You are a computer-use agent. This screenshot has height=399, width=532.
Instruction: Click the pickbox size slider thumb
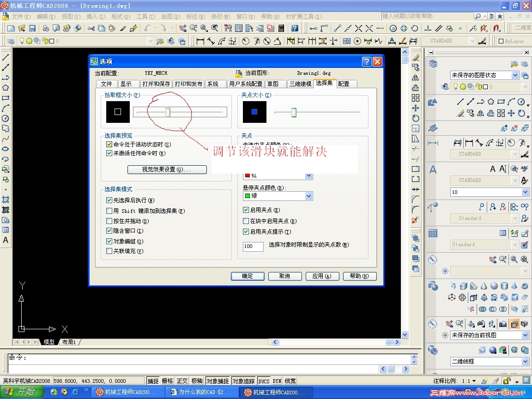pyautogui.click(x=168, y=112)
